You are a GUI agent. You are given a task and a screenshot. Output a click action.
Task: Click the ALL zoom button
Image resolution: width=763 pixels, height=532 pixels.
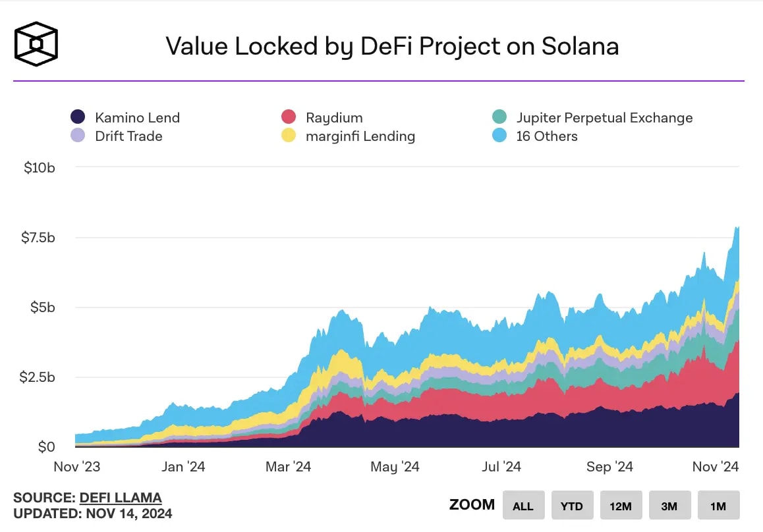coord(523,506)
